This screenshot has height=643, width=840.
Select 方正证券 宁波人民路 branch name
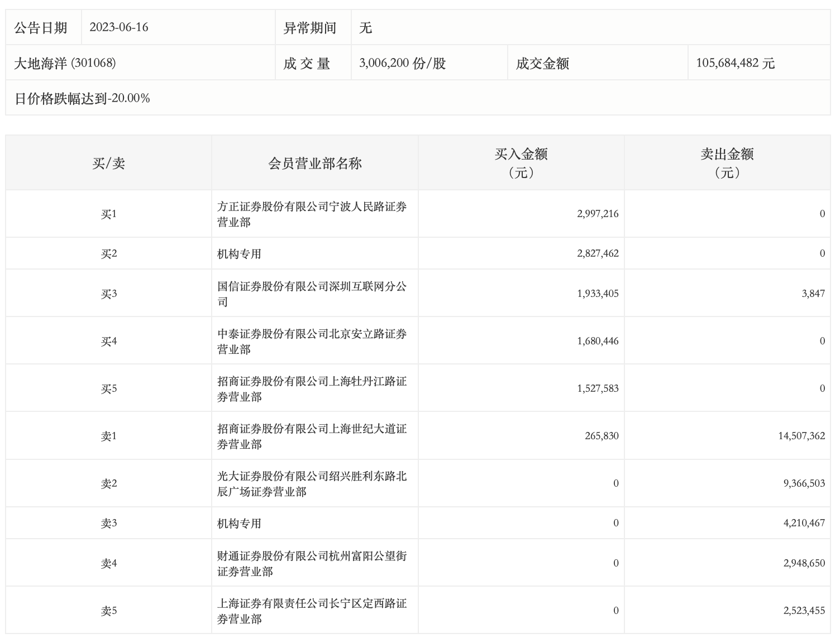click(312, 214)
